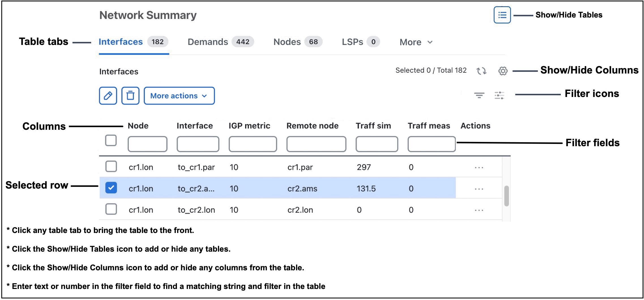Click the Traff sim column header
The width and height of the screenshot is (644, 300).
coord(373,126)
